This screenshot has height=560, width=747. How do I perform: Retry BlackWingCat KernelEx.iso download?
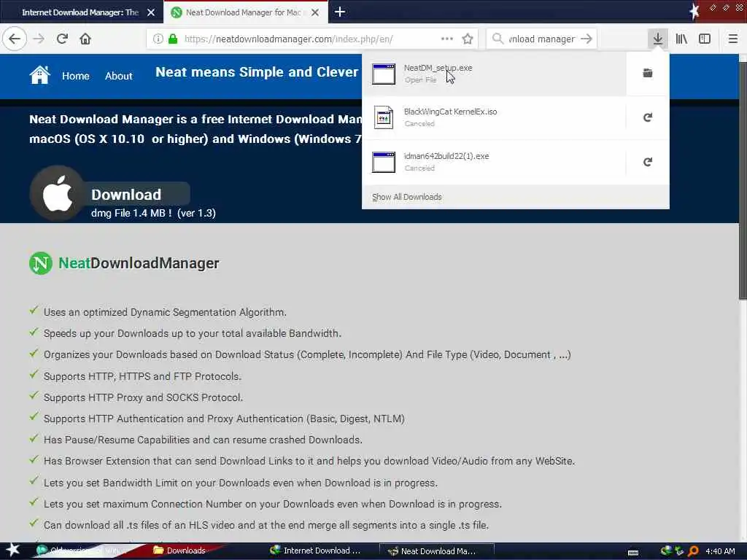648,117
